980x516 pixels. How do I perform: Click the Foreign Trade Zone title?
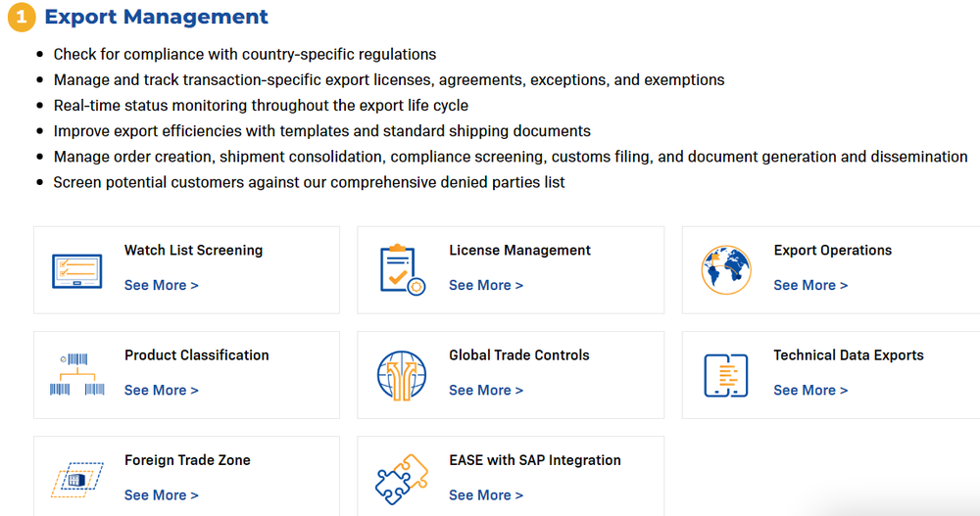[187, 460]
